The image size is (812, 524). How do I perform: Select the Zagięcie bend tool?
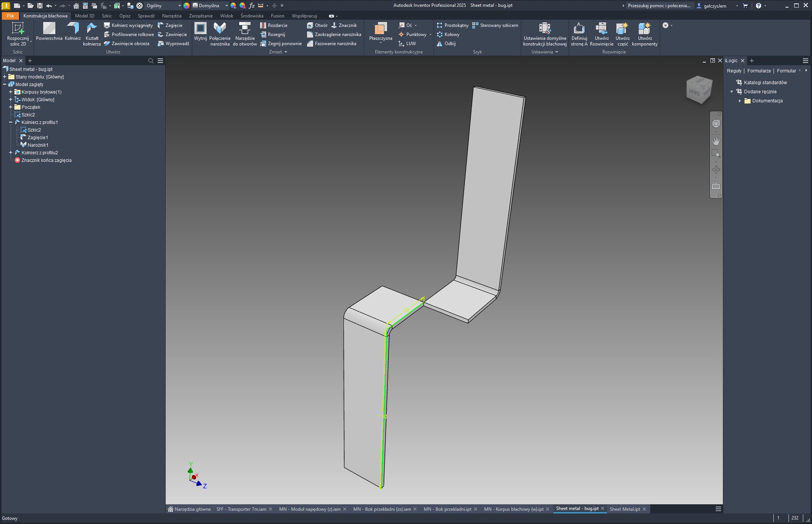[x=170, y=25]
